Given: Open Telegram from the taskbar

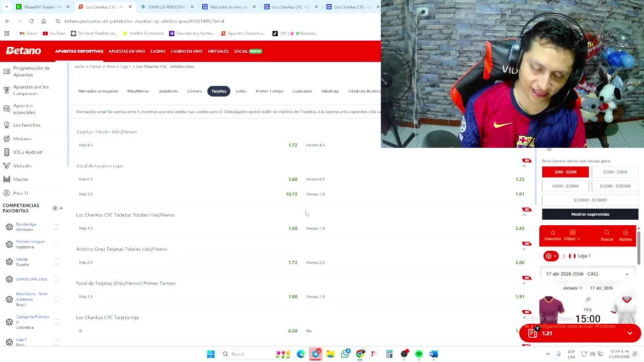Looking at the screenshot, I should point(315,354).
